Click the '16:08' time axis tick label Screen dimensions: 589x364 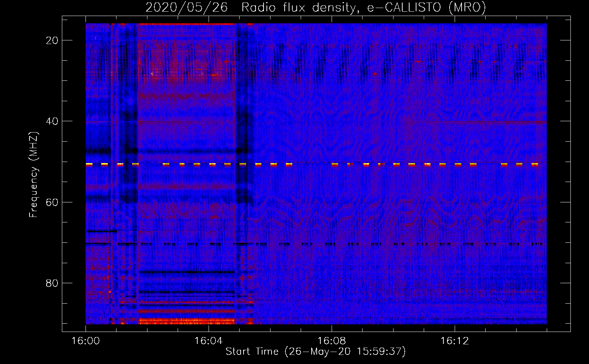[x=332, y=341]
